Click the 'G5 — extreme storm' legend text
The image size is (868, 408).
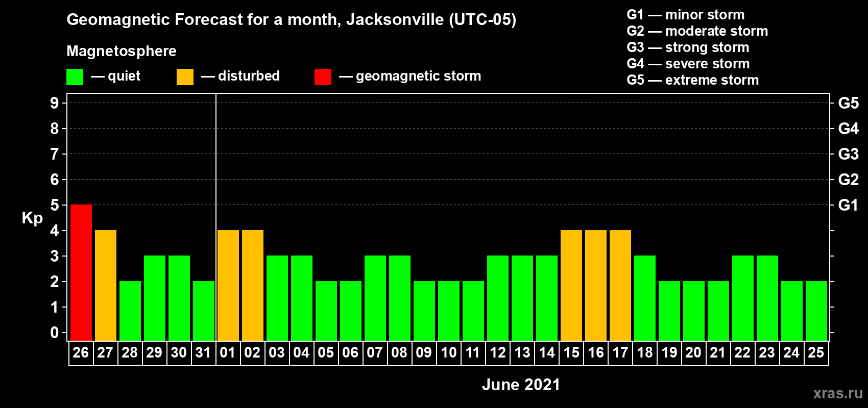click(693, 80)
